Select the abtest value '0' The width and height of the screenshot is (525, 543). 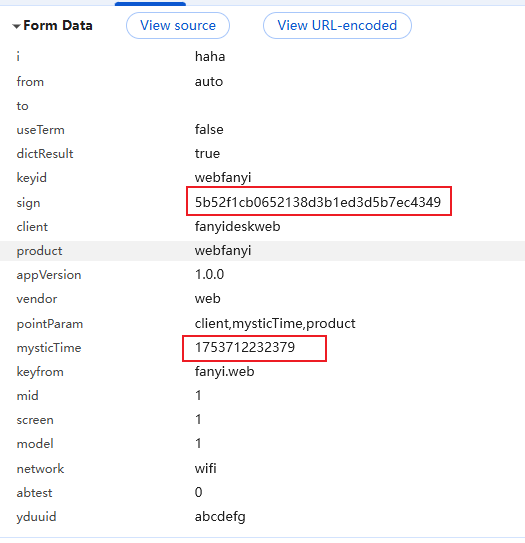pos(198,492)
